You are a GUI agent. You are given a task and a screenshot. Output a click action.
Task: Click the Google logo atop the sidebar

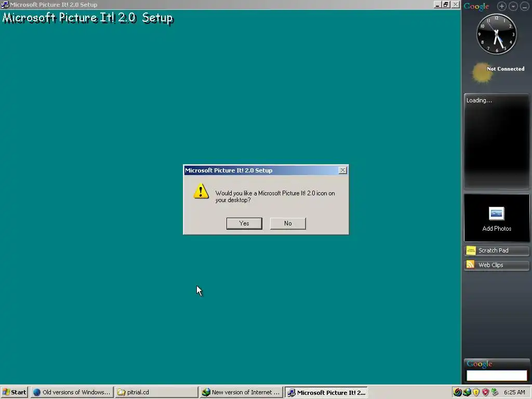point(476,6)
